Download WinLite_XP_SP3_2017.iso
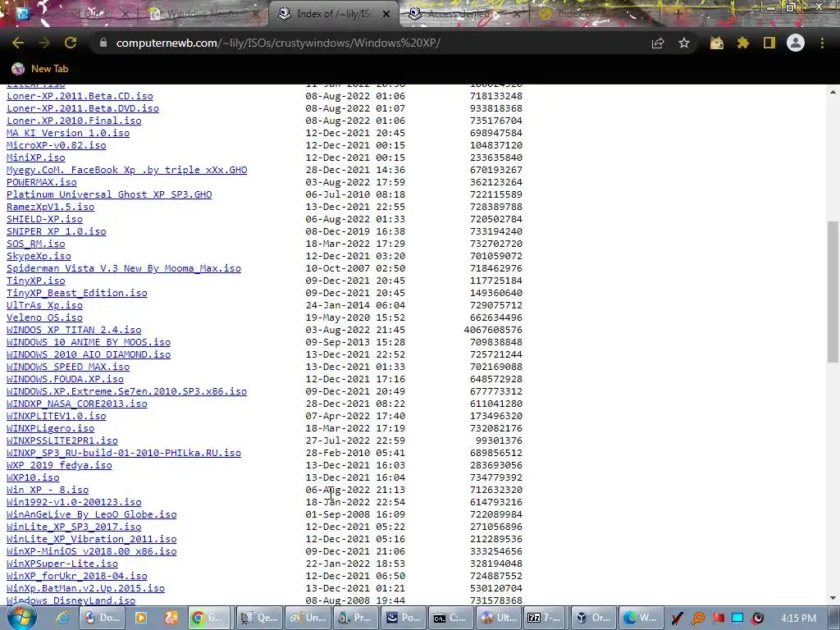This screenshot has height=630, width=840. coord(74,527)
